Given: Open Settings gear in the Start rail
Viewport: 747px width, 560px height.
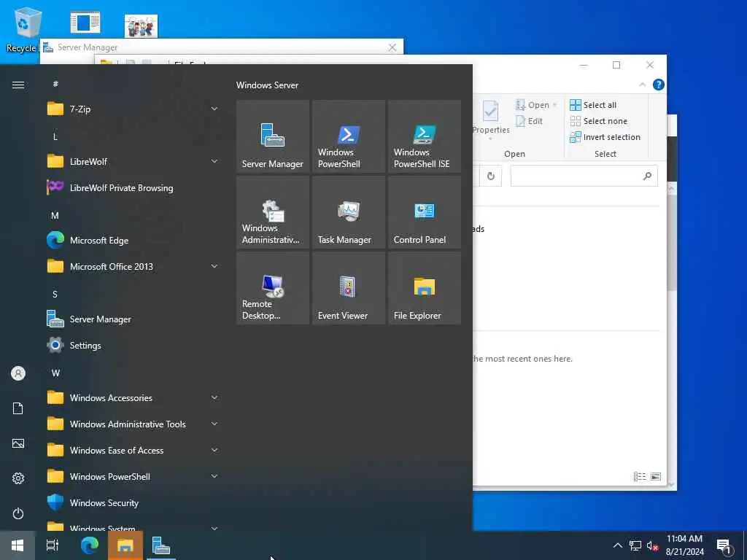Looking at the screenshot, I should 18,478.
